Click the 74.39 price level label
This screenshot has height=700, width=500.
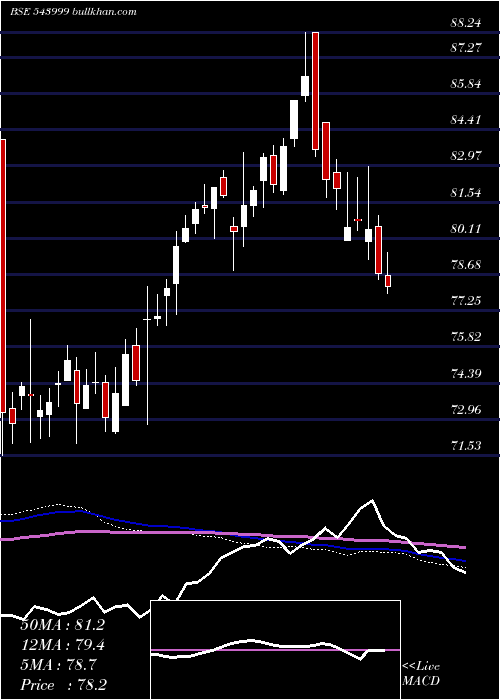(x=466, y=374)
